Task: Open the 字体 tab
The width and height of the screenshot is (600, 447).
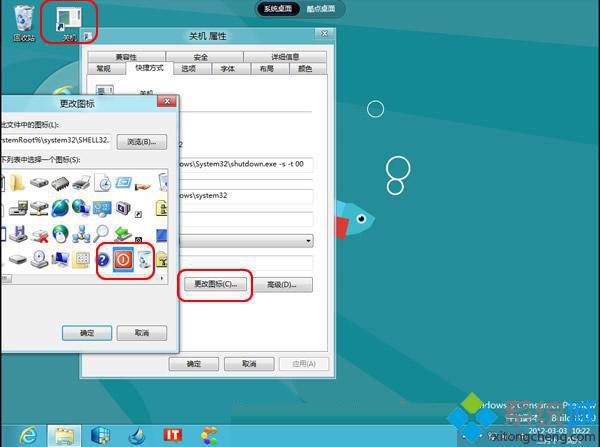Action: 231,69
